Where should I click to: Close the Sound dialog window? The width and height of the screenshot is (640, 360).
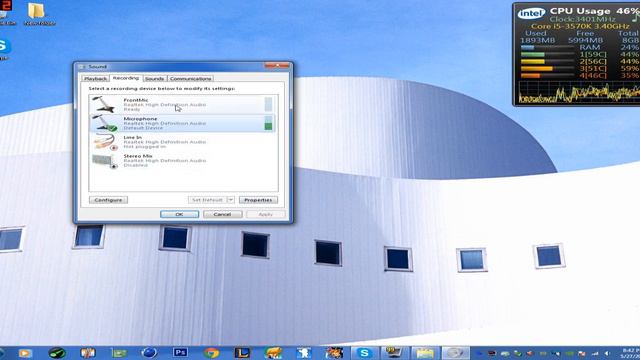[x=277, y=66]
